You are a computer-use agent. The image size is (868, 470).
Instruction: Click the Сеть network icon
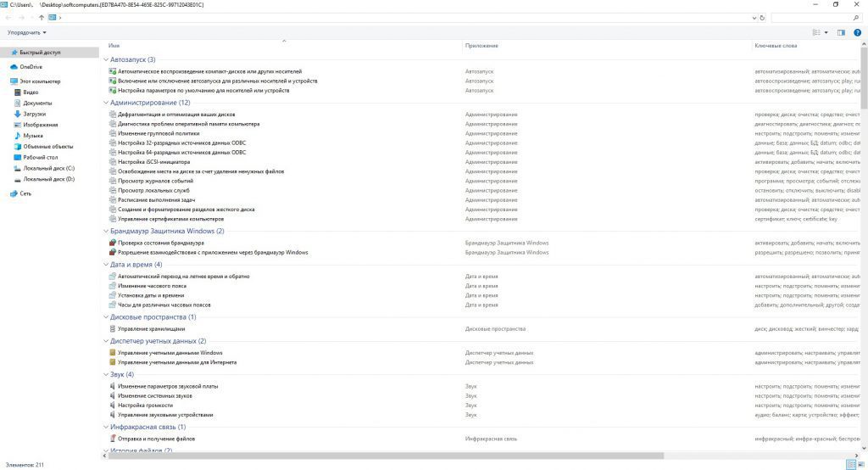tap(25, 193)
